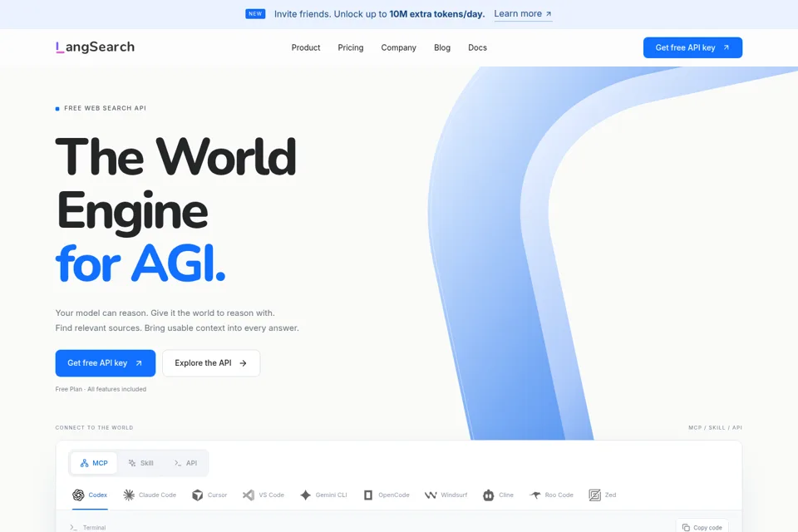Click the '10M extra tokens/day' banner text
798x532 pixels.
(436, 14)
